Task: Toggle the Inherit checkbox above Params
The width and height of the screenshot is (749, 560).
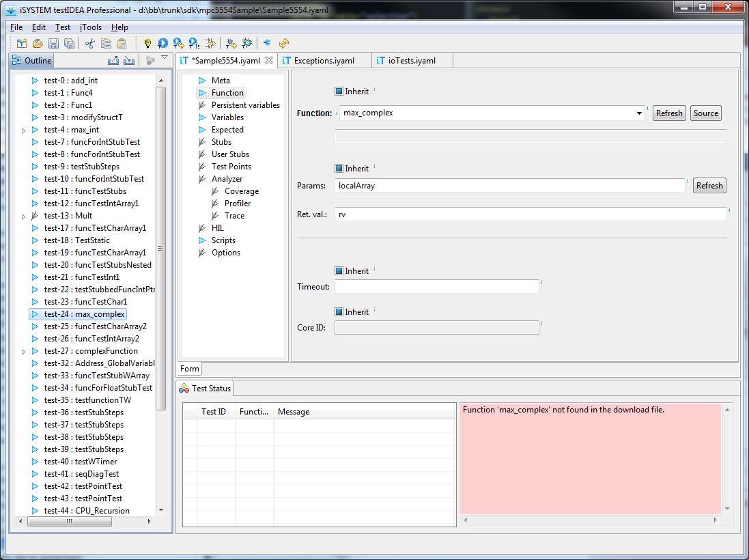Action: (x=339, y=168)
